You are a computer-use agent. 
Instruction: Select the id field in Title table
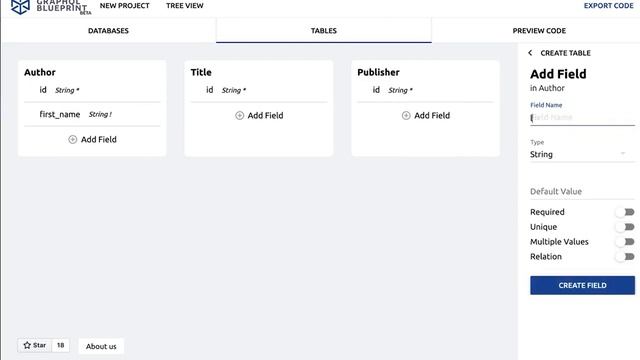tap(259, 90)
